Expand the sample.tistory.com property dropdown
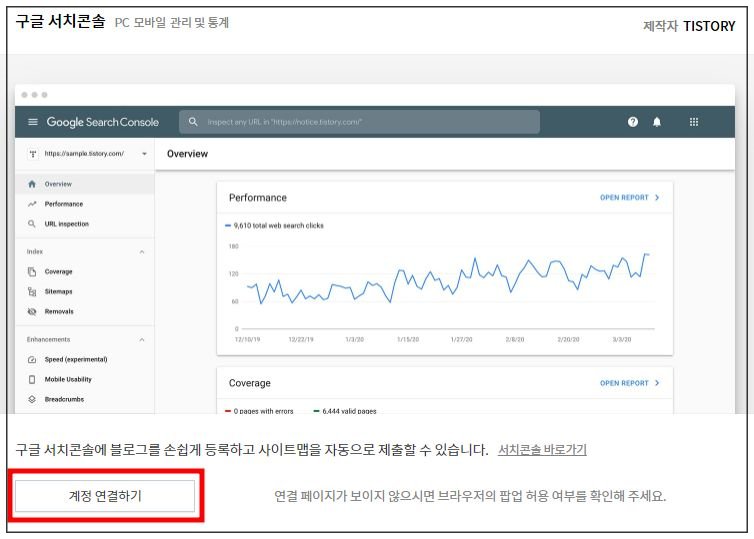 point(144,154)
